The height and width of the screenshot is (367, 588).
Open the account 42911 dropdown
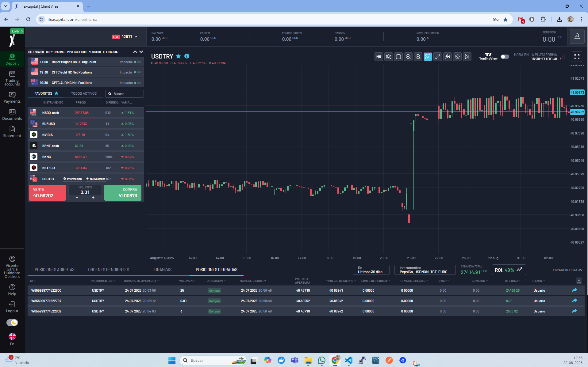click(125, 37)
